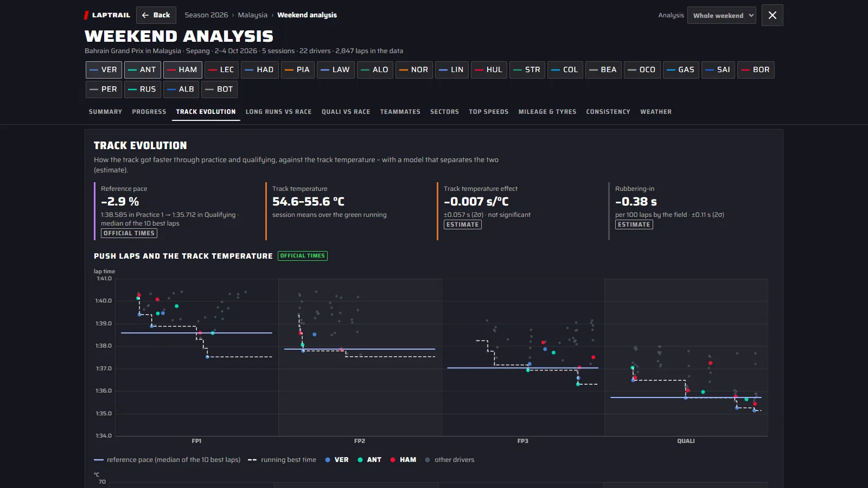Click the ESTIMATE badge under Rubbering-in
868x488 pixels.
point(634,224)
